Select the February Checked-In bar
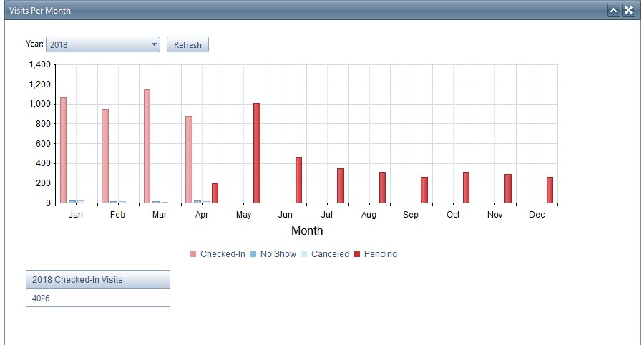The image size is (644, 345). point(105,156)
